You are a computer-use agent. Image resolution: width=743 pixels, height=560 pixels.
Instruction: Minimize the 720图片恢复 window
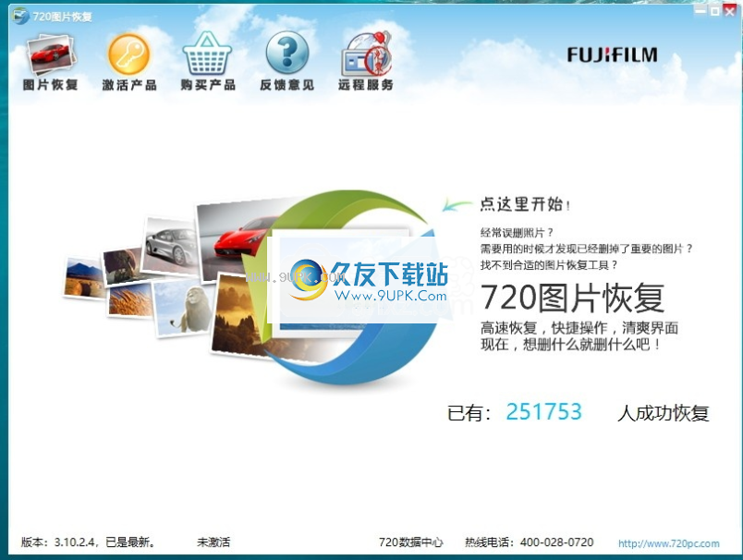click(700, 10)
